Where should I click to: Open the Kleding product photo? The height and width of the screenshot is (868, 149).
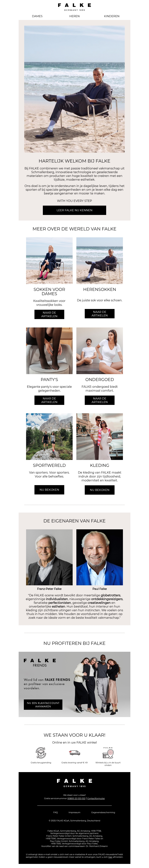click(100, 436)
